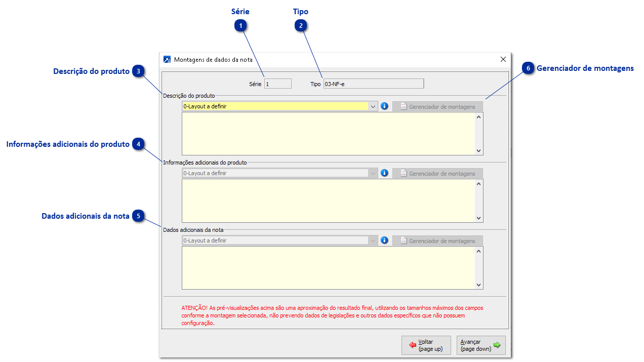The image size is (644, 362).
Task: Click the Tipo field showing 03-NF-e
Action: click(374, 84)
